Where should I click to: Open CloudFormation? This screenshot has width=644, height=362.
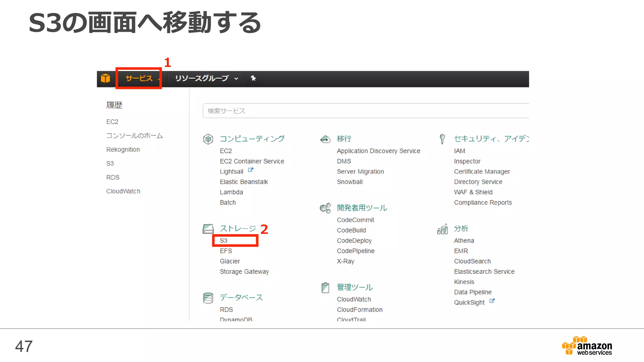pos(360,310)
